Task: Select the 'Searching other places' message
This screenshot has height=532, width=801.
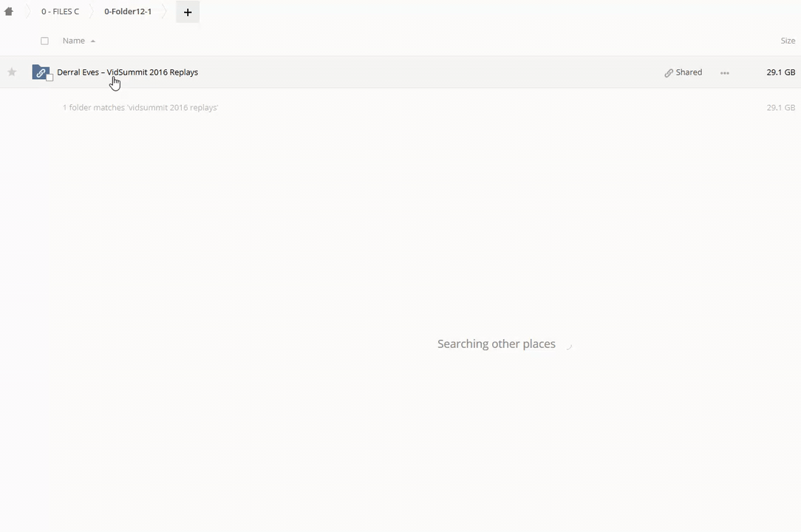Action: (x=496, y=344)
